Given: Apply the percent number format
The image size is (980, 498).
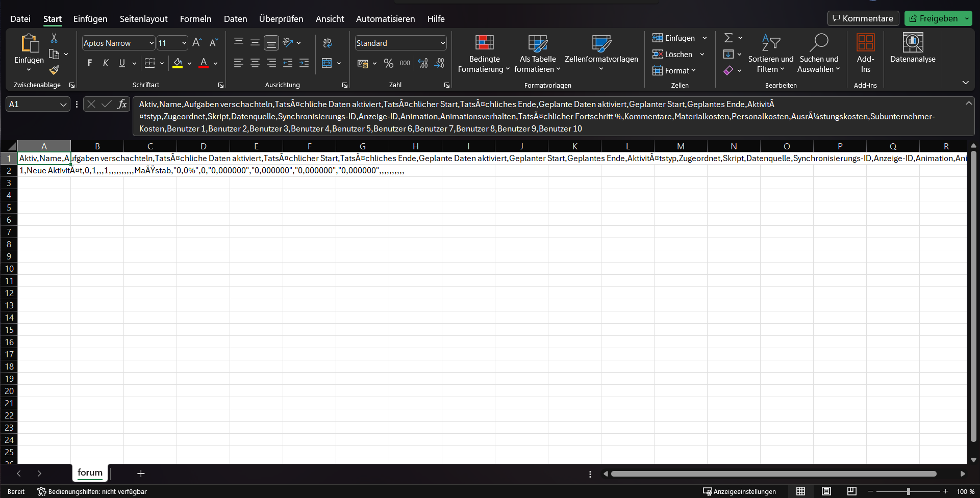Looking at the screenshot, I should pos(388,63).
